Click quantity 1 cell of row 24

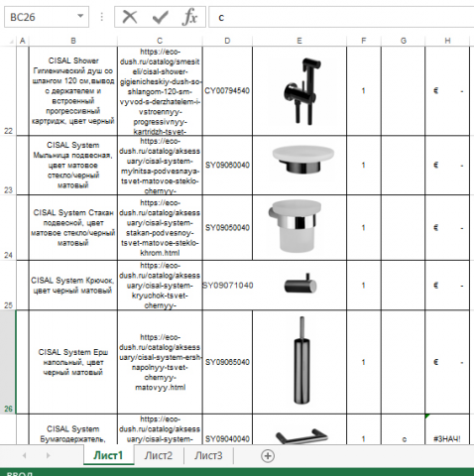click(364, 227)
